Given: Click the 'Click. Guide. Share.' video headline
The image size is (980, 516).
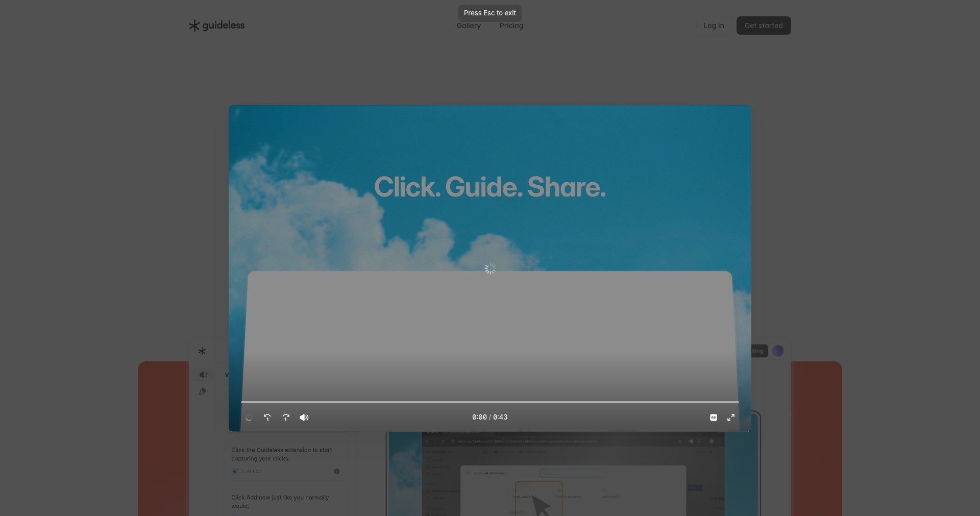Looking at the screenshot, I should [490, 187].
